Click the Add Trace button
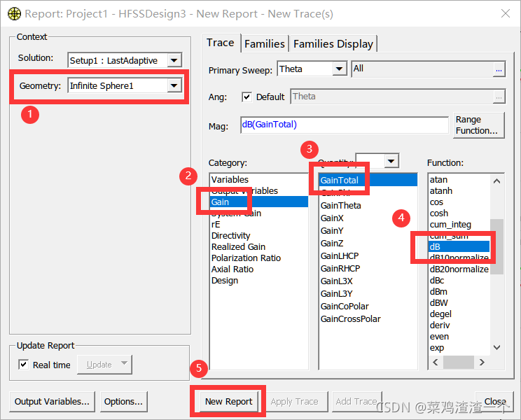521x420 pixels. click(356, 401)
